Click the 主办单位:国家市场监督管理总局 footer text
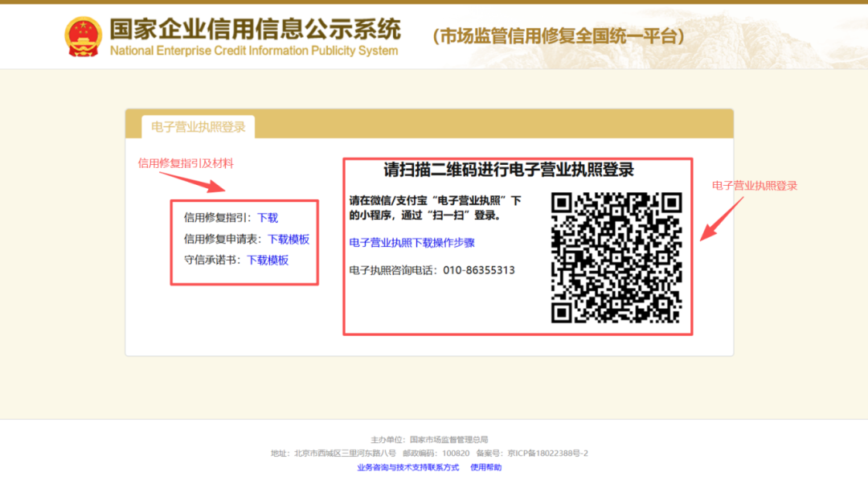The height and width of the screenshot is (480, 868). point(429,440)
